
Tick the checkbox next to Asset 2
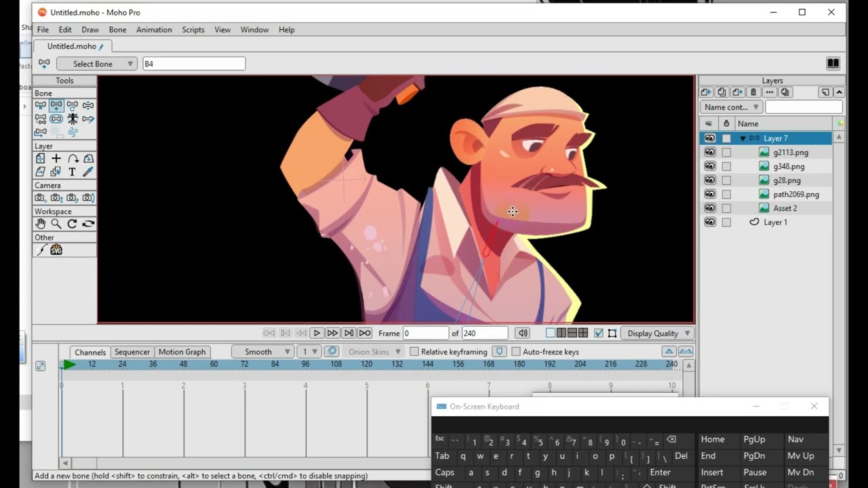[x=726, y=208]
